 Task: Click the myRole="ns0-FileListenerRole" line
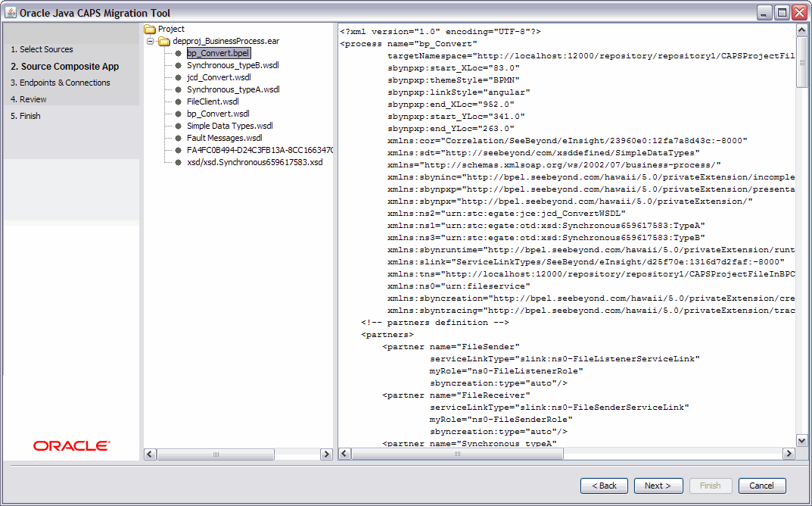tap(506, 371)
